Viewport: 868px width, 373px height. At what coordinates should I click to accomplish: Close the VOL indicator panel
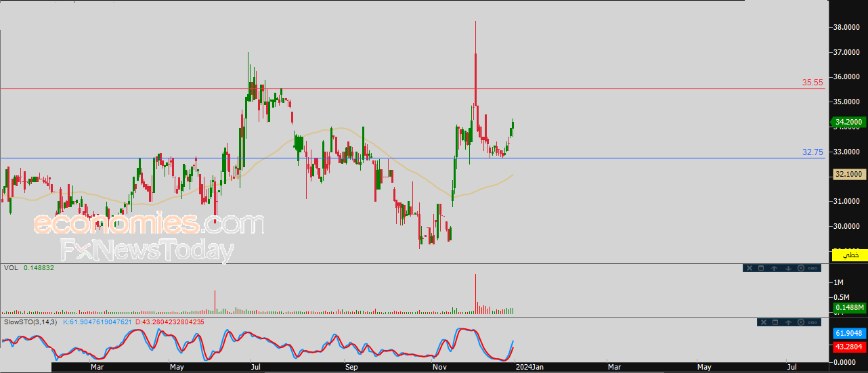click(750, 268)
